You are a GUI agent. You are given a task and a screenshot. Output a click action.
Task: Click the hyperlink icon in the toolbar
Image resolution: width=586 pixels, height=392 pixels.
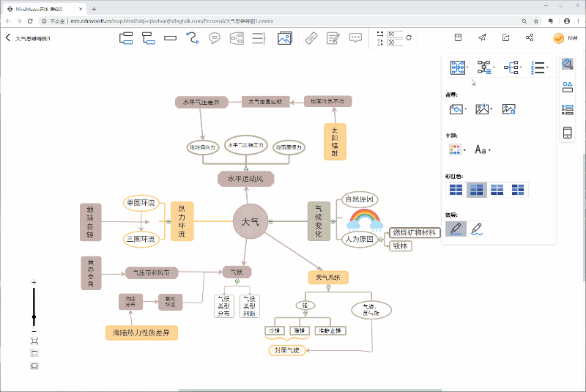coord(311,37)
